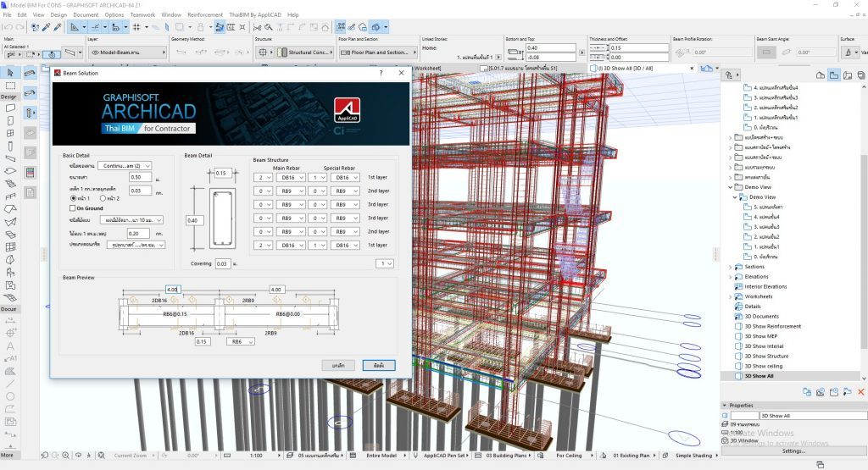Open Floor Plan and Section dropdown
Viewport: 868px width, 470px height.
(x=377, y=53)
